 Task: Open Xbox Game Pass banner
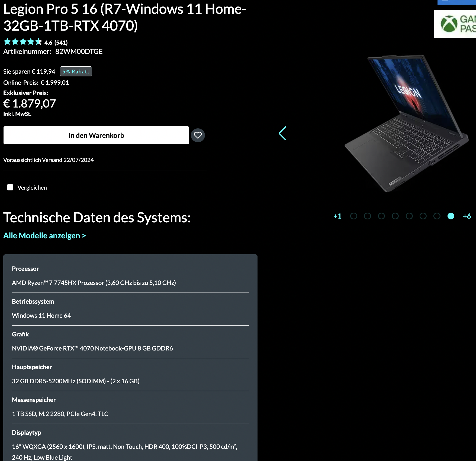(455, 24)
